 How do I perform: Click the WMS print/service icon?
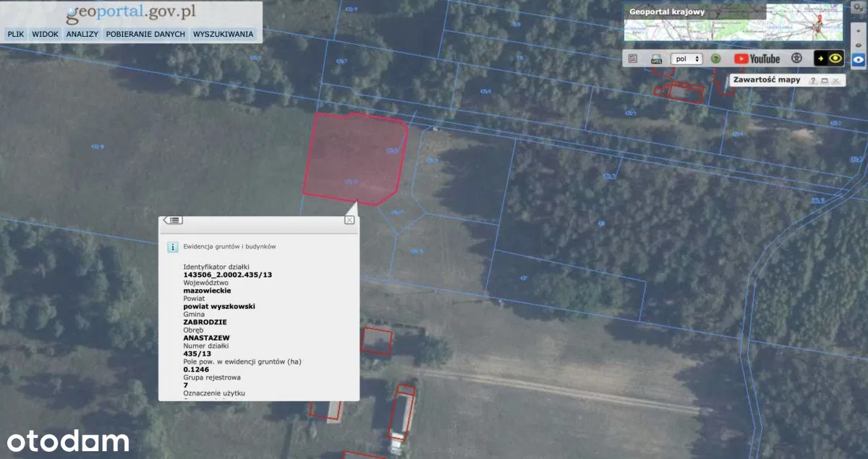[x=656, y=59]
